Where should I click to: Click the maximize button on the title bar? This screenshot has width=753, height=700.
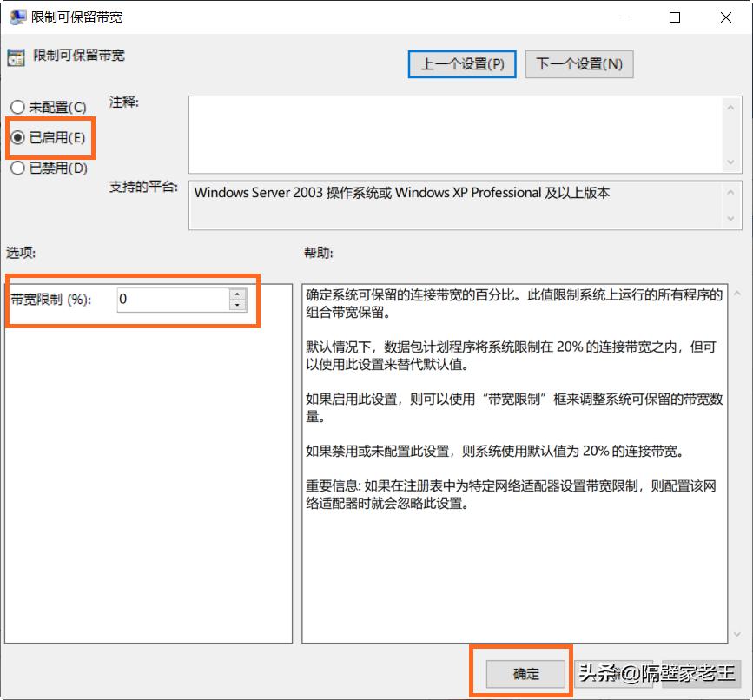(674, 17)
